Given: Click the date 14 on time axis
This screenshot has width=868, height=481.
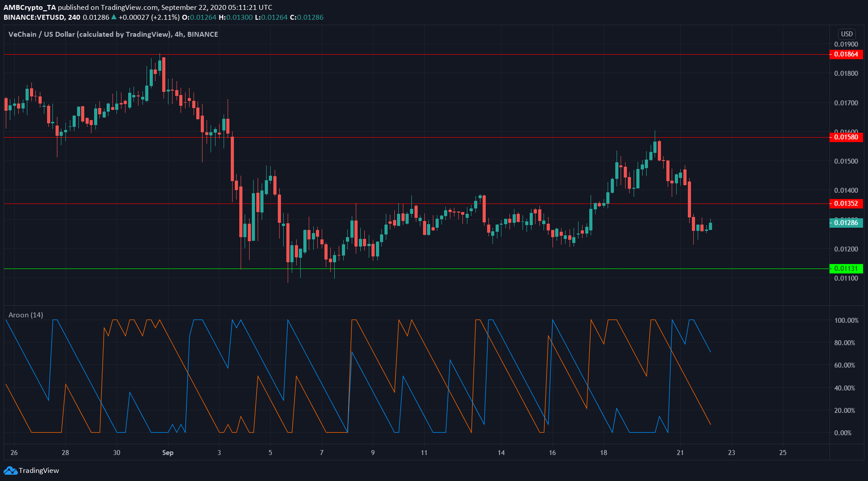Looking at the screenshot, I should [x=501, y=453].
